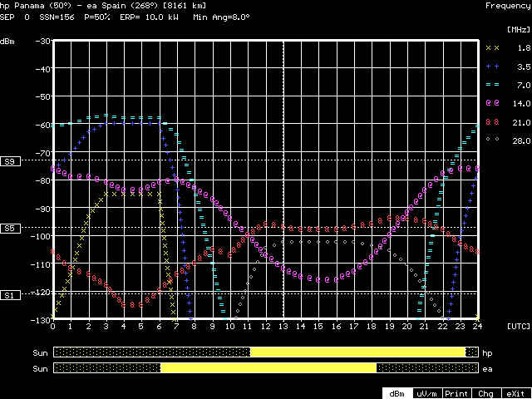The height and width of the screenshot is (399, 532).
Task: Click the 28.0 frequency value in legend
Action: [521, 140]
